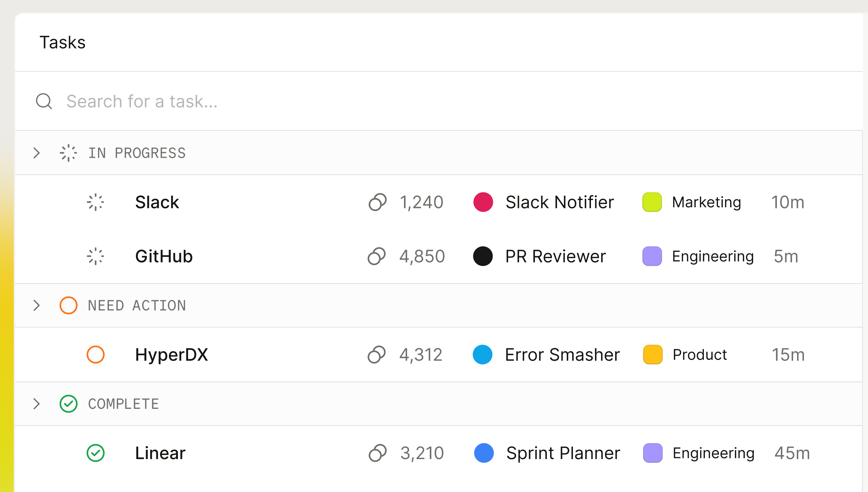Toggle the Linear green checkmark status
868x492 pixels.
95,453
